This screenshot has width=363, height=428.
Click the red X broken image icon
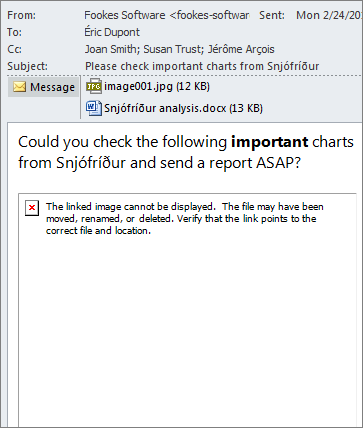(32, 208)
